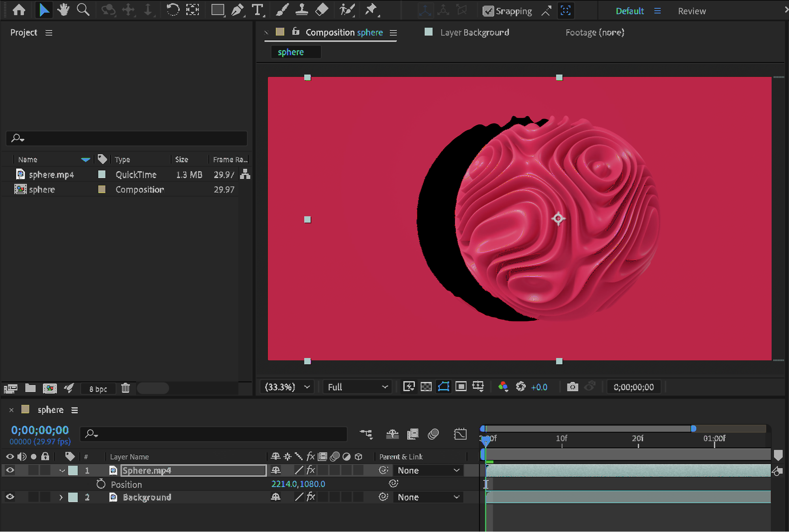
Task: Select the Zoom magnifier tool
Action: (83, 10)
